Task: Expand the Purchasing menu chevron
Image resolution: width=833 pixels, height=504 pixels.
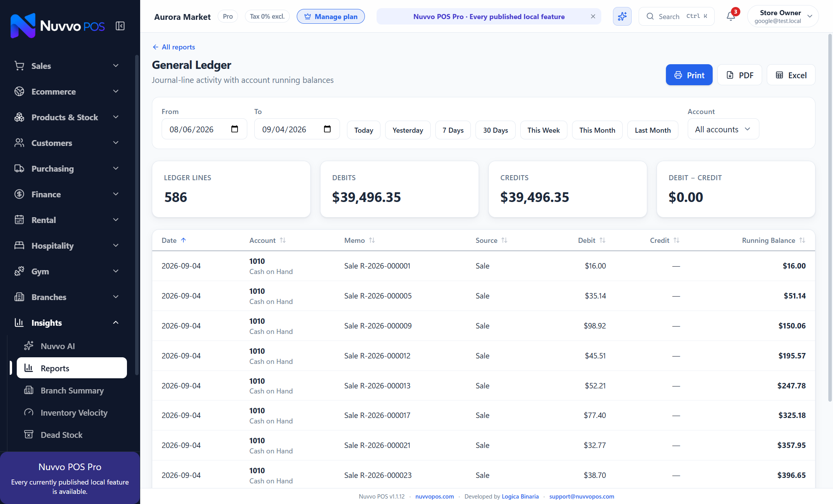Action: 116,169
